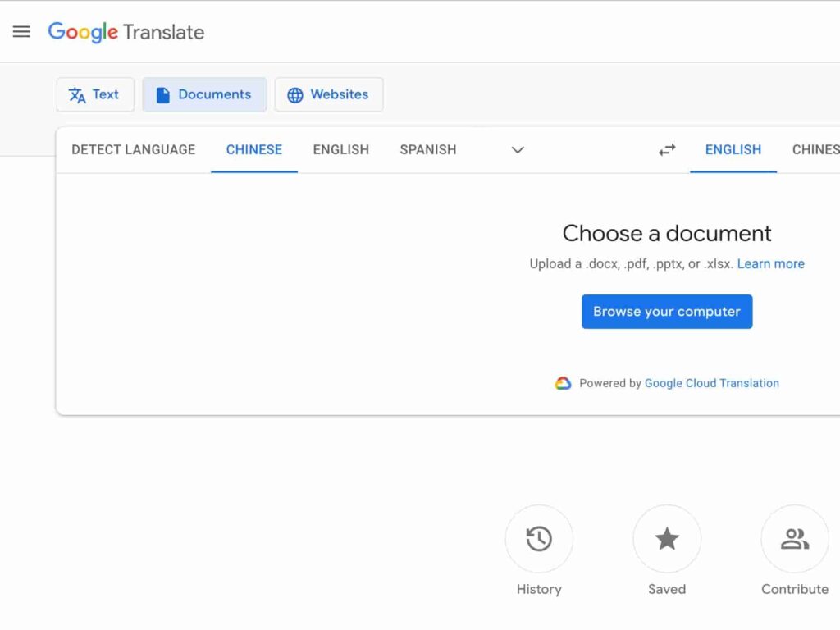
Task: Click the Google Translate title
Action: coord(126,32)
